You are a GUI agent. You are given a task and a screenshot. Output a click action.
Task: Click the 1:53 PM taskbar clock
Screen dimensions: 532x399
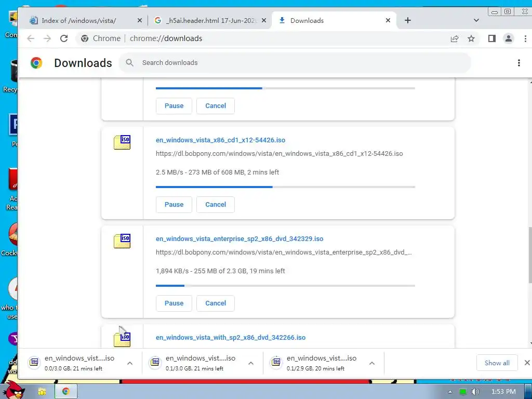(503, 392)
